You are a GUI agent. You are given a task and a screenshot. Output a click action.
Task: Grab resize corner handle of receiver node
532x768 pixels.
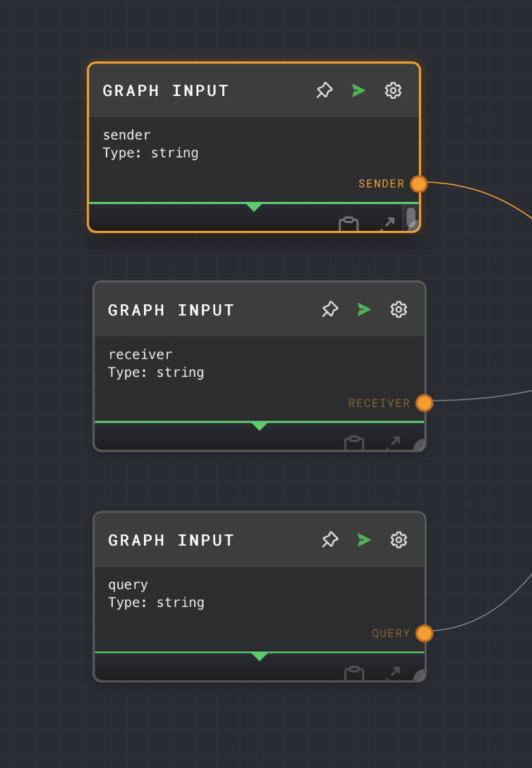click(420, 445)
